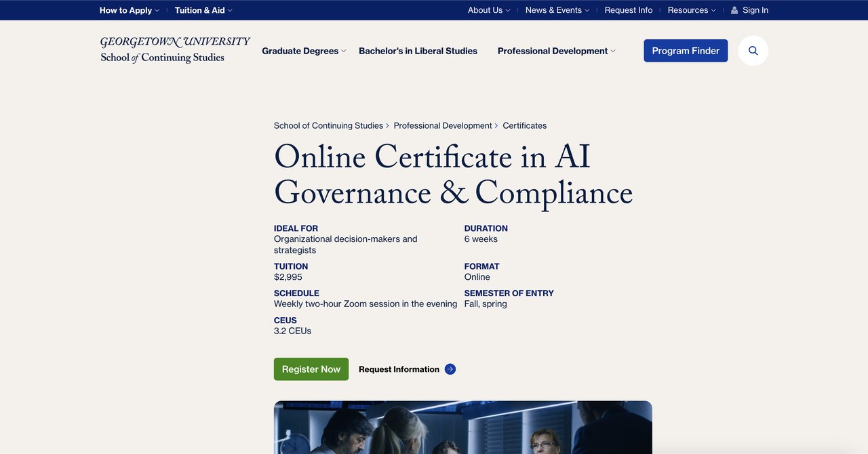Click the 3.2 CEUs value

(292, 331)
